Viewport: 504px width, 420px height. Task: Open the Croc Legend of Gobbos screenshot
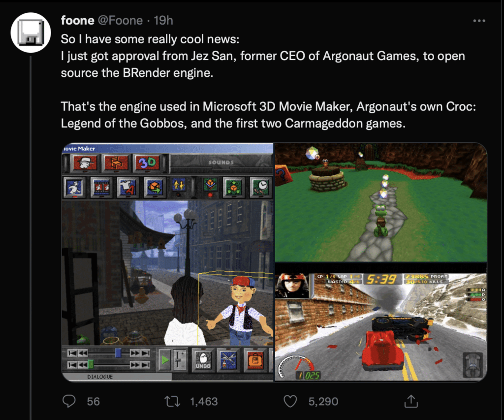coord(381,202)
